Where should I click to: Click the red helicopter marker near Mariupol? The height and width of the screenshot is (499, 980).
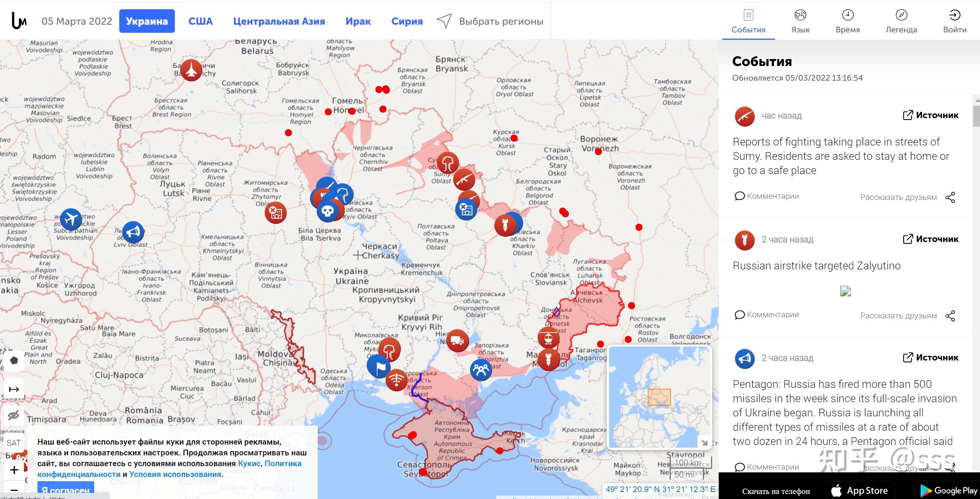(548, 338)
